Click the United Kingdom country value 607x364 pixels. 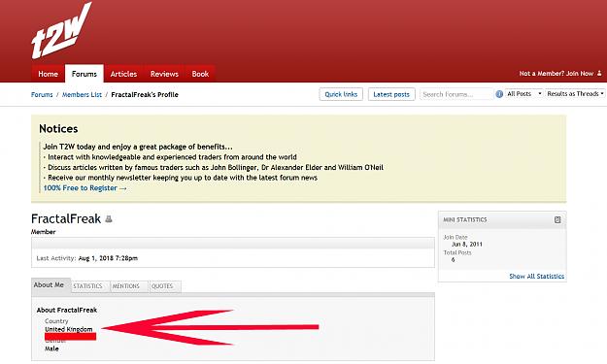[x=69, y=329]
